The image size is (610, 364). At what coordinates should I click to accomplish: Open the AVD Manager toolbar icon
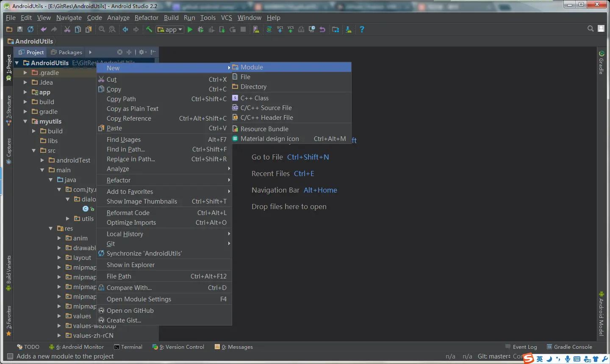click(x=256, y=29)
